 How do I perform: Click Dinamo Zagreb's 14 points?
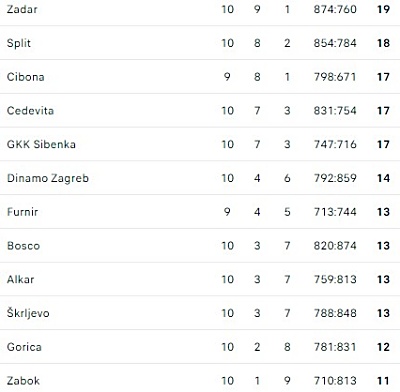coord(383,178)
